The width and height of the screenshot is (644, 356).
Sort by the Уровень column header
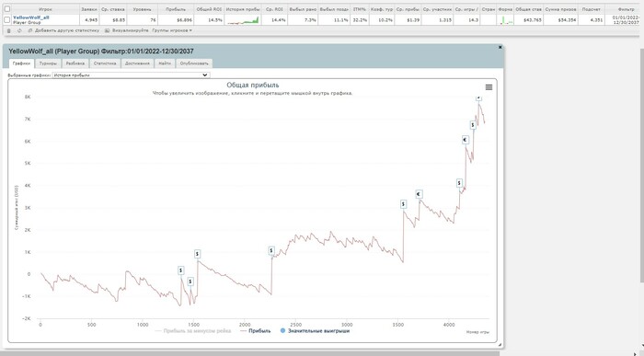coord(143,9)
